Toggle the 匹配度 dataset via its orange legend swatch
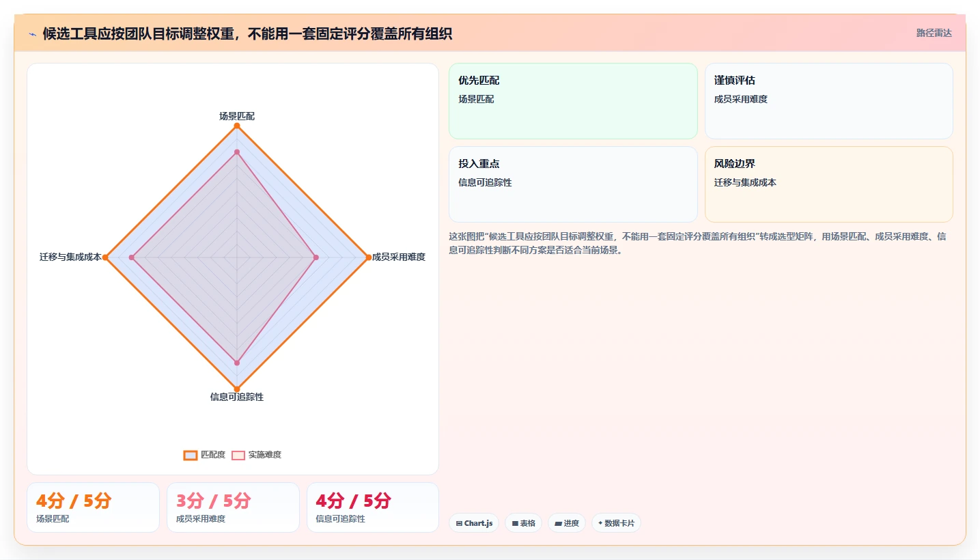Viewport: 980px width, 560px height. pyautogui.click(x=191, y=455)
